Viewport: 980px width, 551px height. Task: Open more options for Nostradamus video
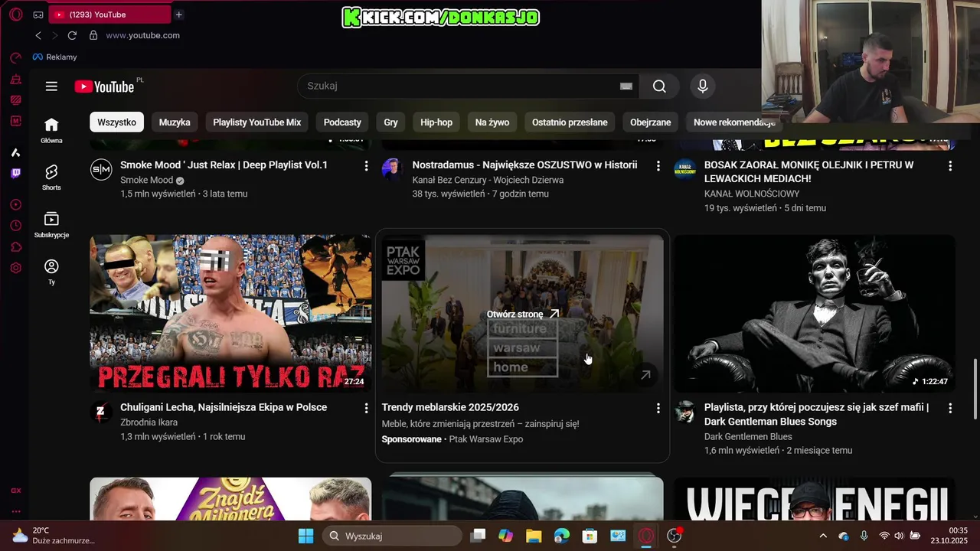coord(658,165)
